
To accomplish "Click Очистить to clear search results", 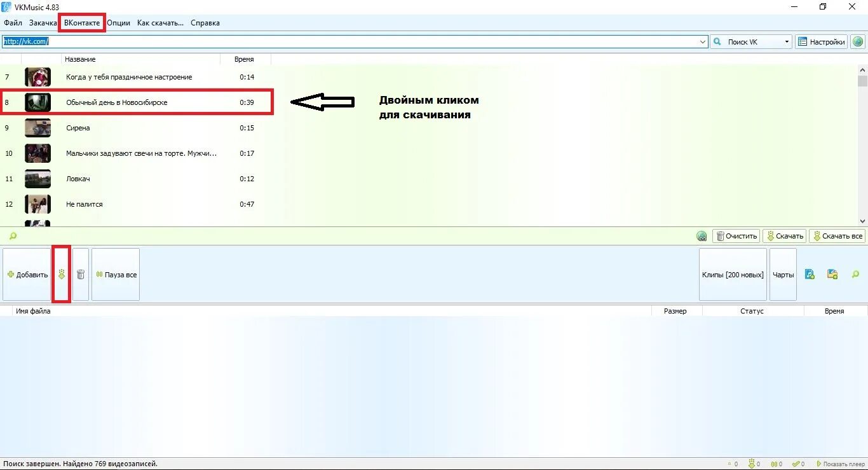I will tap(736, 236).
